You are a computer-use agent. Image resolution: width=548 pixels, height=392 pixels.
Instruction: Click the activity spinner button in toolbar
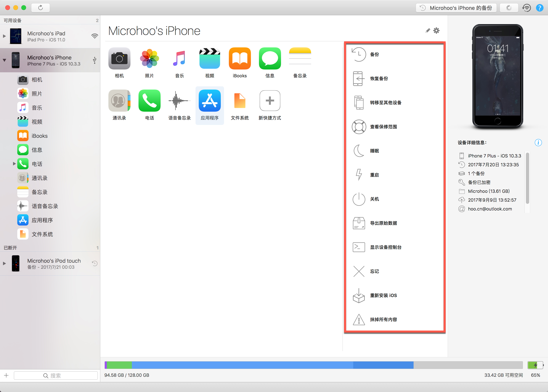(509, 8)
